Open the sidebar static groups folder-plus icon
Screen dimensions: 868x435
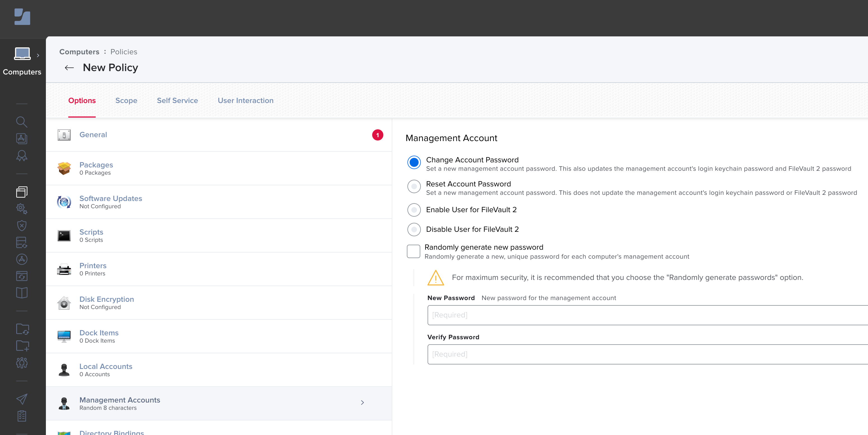click(23, 346)
